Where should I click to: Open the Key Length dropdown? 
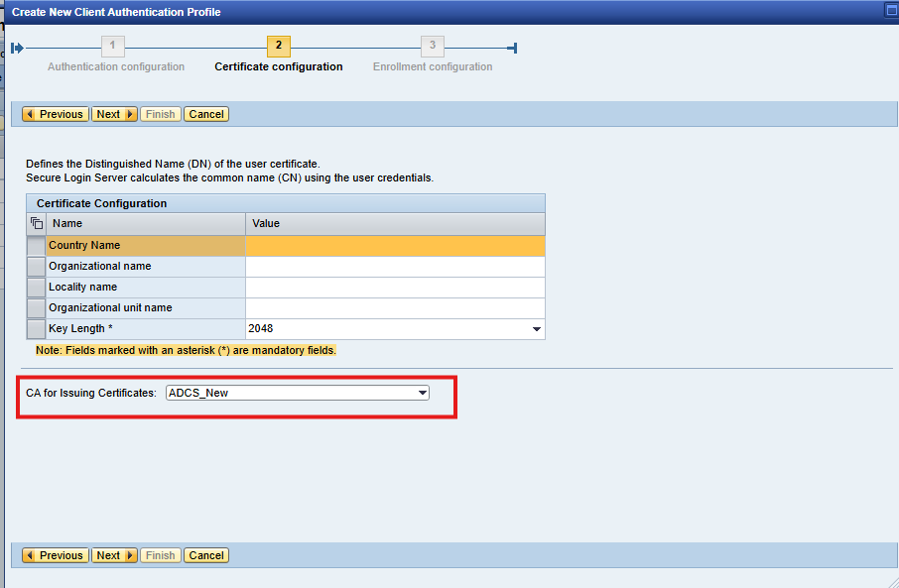coord(536,329)
